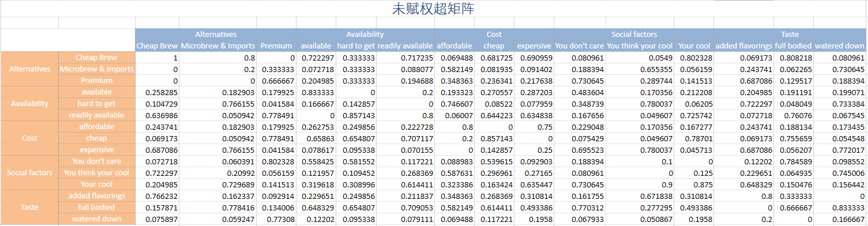The width and height of the screenshot is (868, 226).
Task: Click the Social factors group column header
Action: (634, 35)
